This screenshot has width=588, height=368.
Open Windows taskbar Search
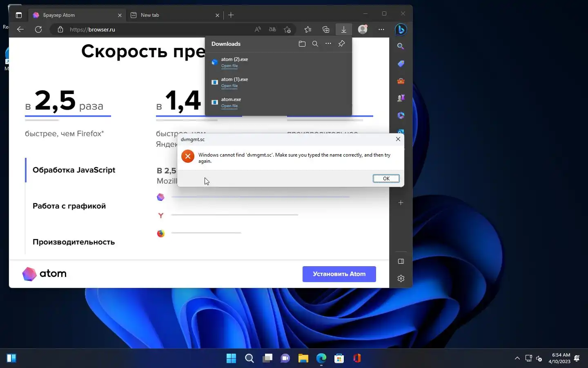coord(249,359)
